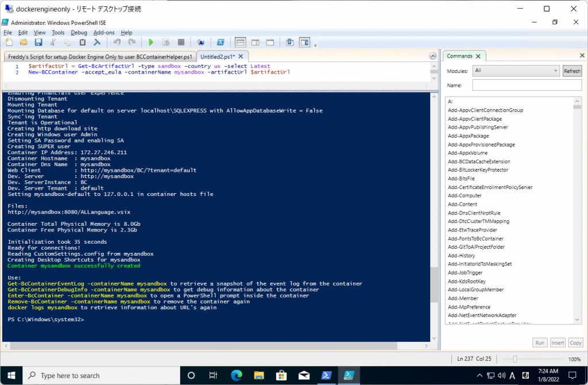This screenshot has width=588, height=385.
Task: Clear the console pane with the toolbar icon
Action: (96, 43)
